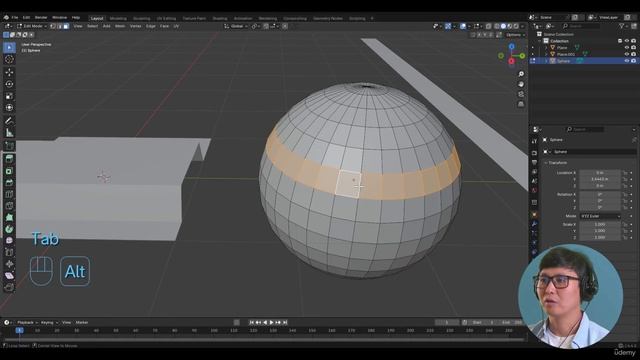Click the Scale X value field
Viewport: 640px width, 360px height.
coord(600,224)
